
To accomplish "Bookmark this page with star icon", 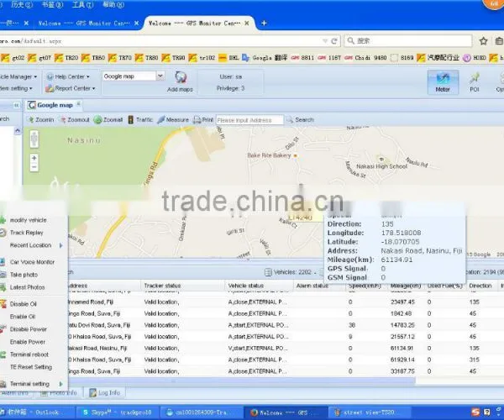I will [483, 41].
